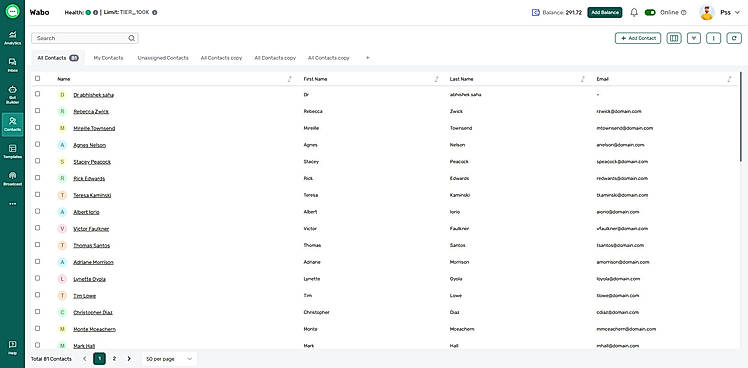Click the Health info icon
748x368 pixels.
click(x=95, y=12)
